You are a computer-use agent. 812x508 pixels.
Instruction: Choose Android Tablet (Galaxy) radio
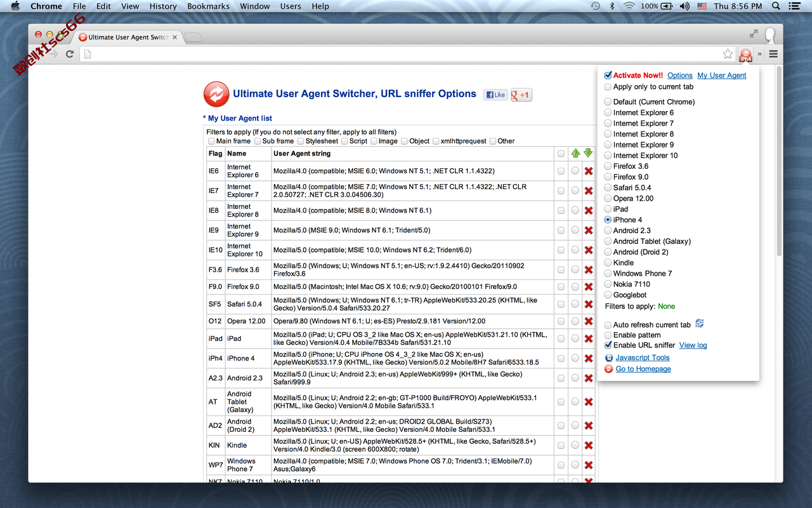coord(608,241)
